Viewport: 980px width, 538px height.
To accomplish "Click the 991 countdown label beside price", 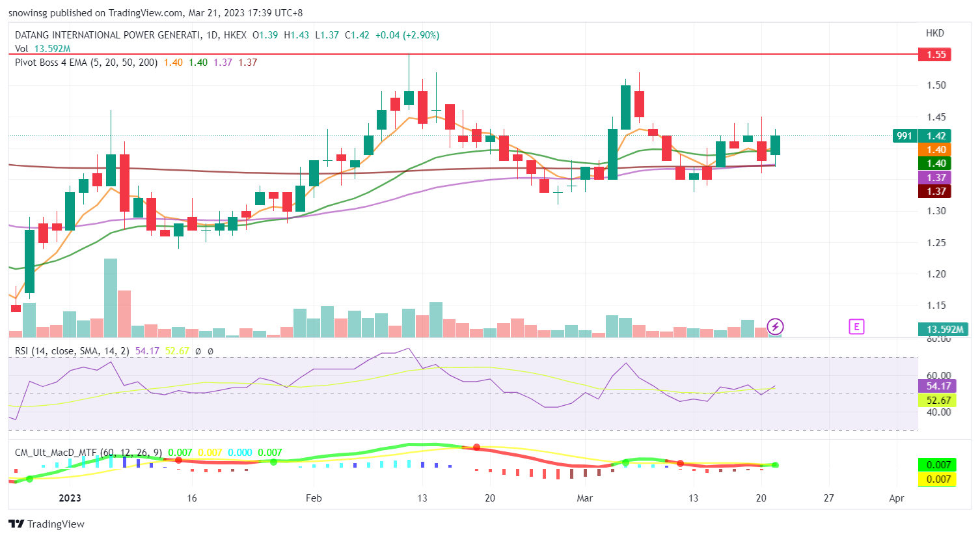I will click(905, 136).
